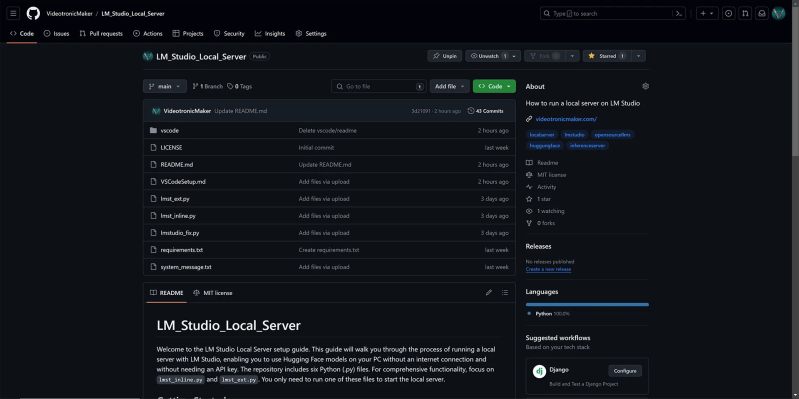The width and height of the screenshot is (799, 399).
Task: Open the lmstudio_fix.py file
Action: tap(180, 233)
